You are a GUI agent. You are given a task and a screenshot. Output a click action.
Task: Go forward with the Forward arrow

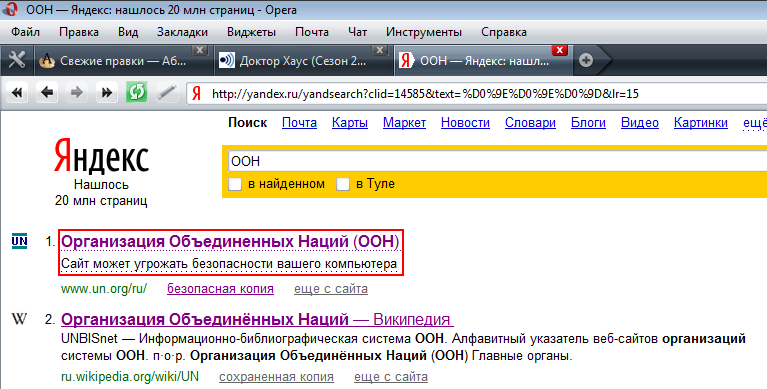pyautogui.click(x=77, y=92)
